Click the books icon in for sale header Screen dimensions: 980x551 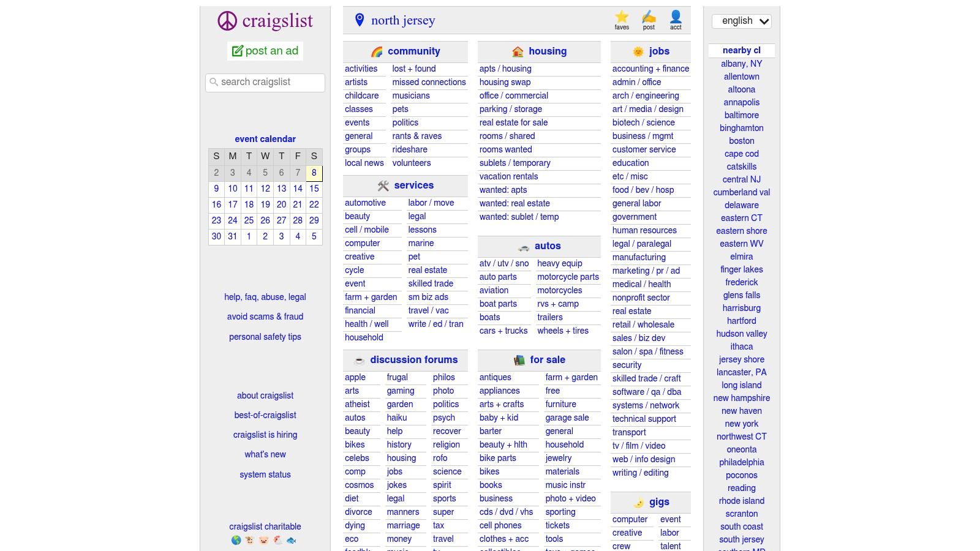(519, 361)
